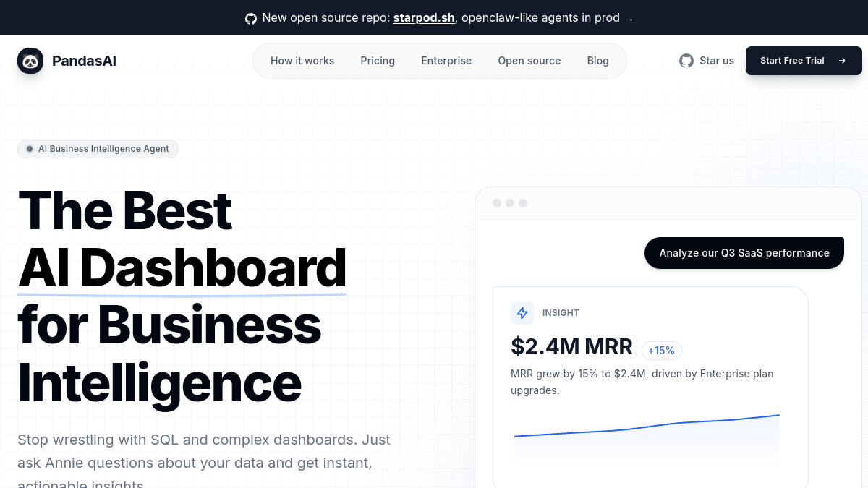Click the MRR grew by 15% description

[642, 382]
